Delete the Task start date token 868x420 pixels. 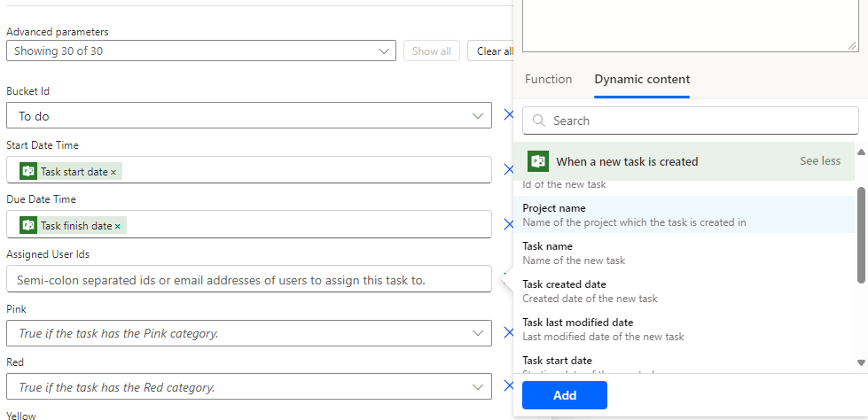coord(113,172)
